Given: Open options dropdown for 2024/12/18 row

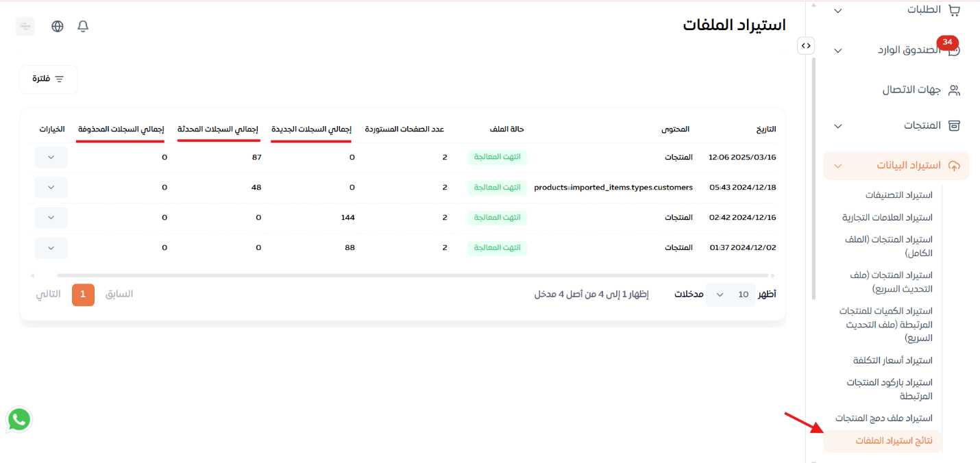Looking at the screenshot, I should (x=51, y=187).
